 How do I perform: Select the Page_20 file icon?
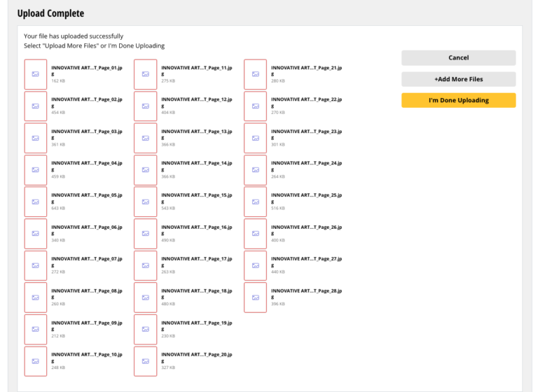point(146,361)
